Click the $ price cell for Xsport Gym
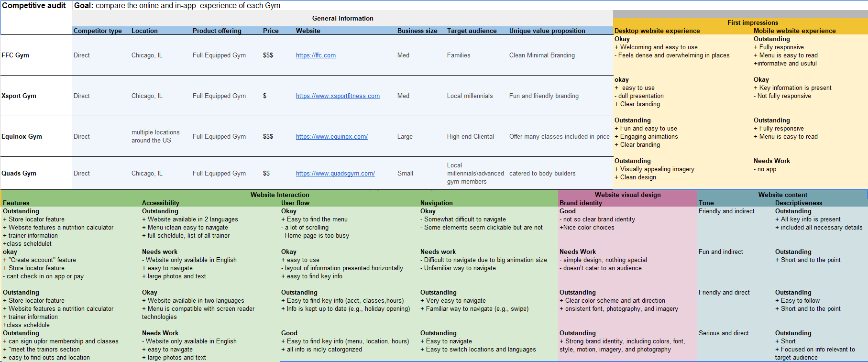The width and height of the screenshot is (868, 362). (264, 96)
